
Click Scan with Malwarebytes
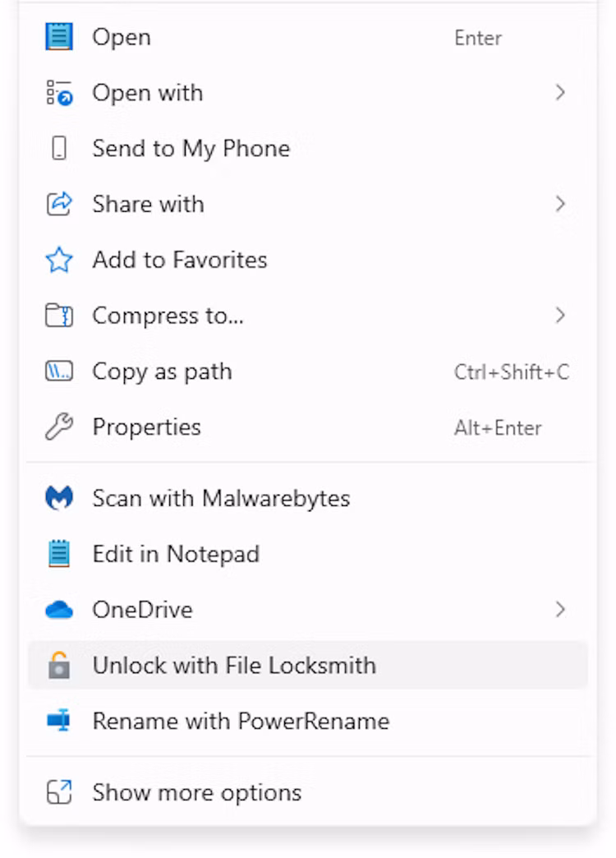click(x=222, y=498)
